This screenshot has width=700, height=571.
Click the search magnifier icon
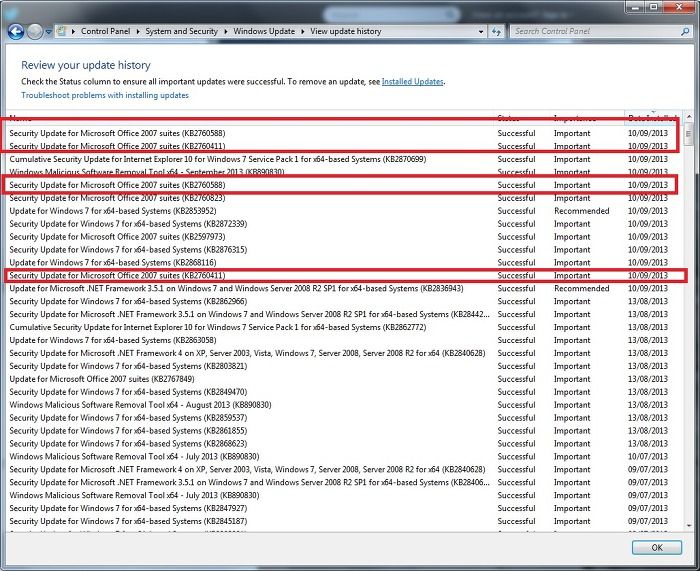coord(685,31)
